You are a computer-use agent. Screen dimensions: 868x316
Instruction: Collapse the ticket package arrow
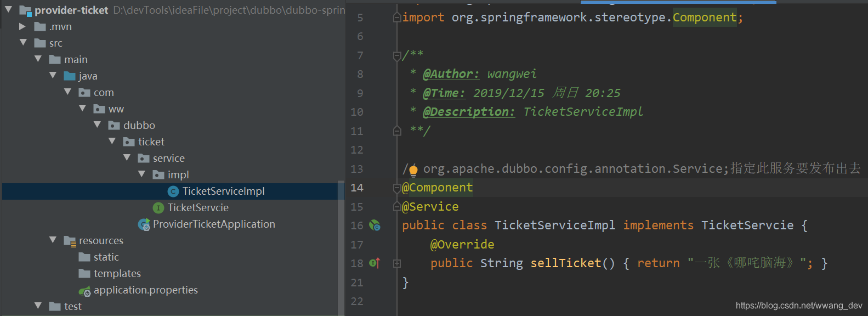coord(112,141)
